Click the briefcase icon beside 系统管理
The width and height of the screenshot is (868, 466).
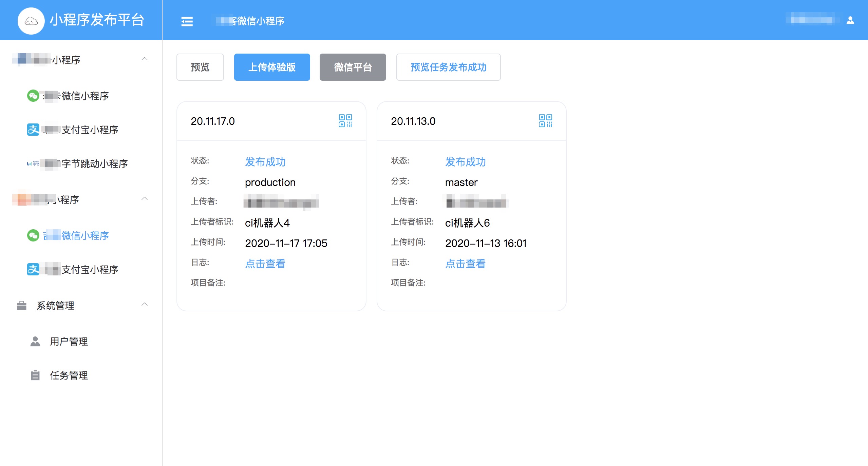point(22,306)
